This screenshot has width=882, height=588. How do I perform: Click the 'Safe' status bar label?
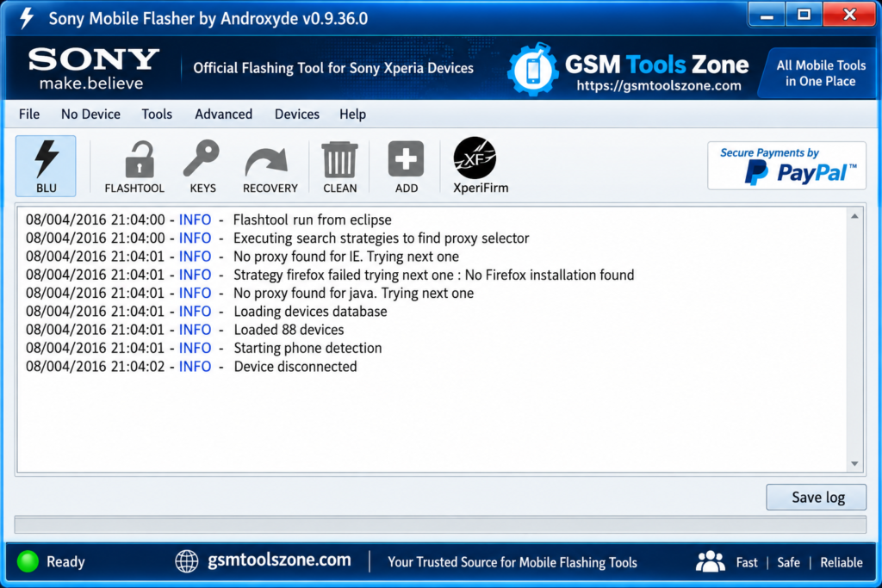789,562
